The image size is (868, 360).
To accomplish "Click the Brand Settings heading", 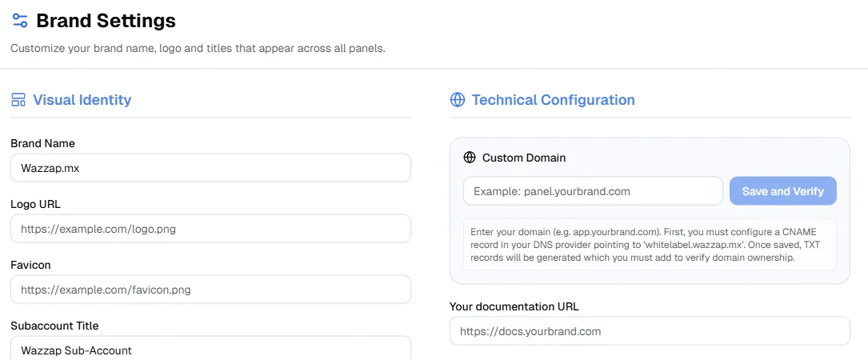I will pyautogui.click(x=106, y=21).
